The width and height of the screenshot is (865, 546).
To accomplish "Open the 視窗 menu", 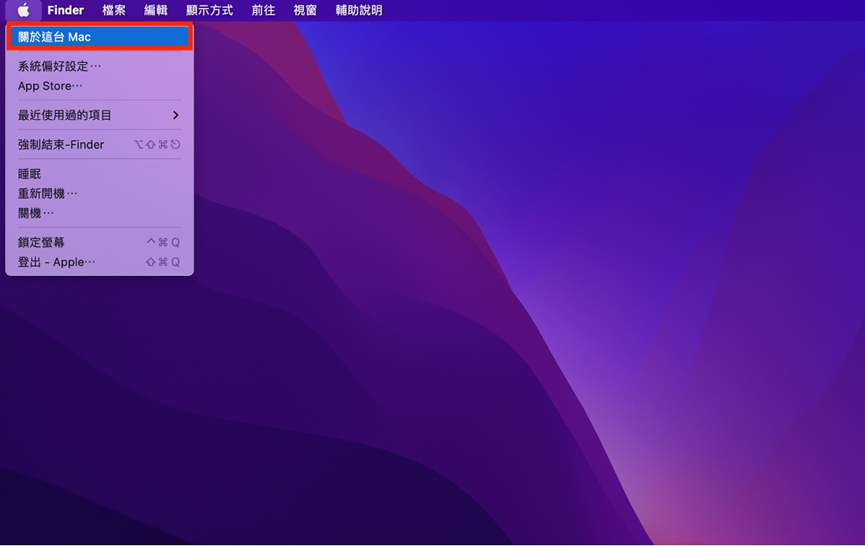I will pyautogui.click(x=305, y=10).
